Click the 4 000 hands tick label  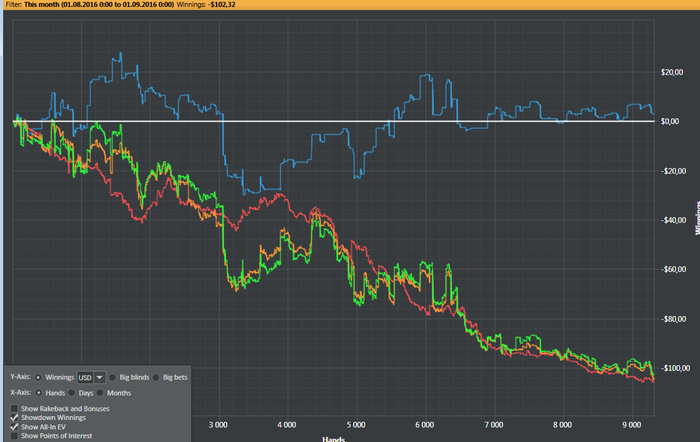287,425
